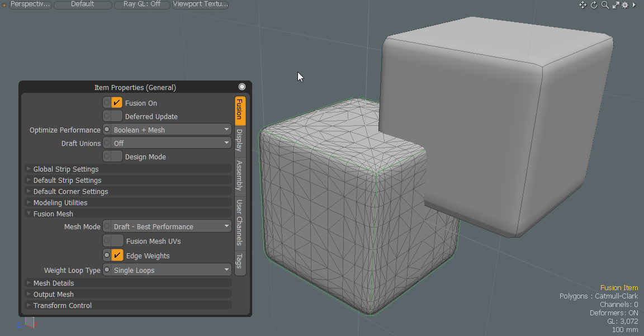Disable the Fusion On checkbox

[x=117, y=103]
